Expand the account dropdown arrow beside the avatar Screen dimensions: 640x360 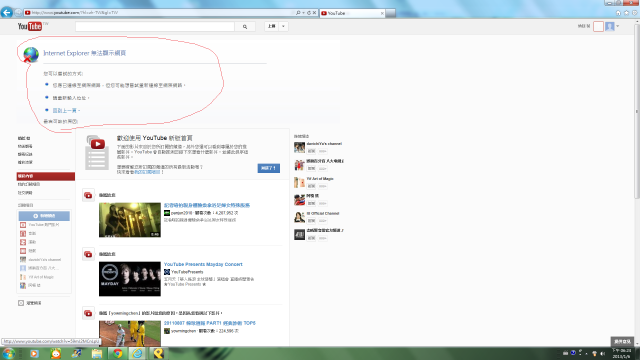[618, 27]
